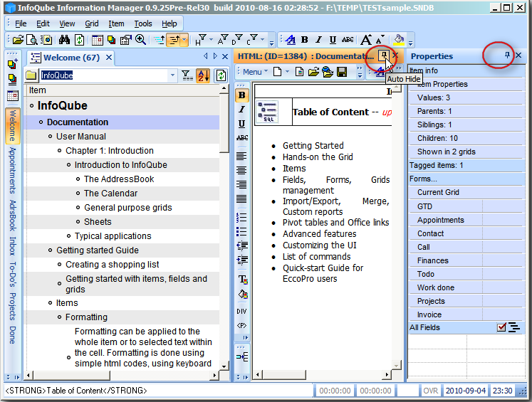Click the DIV tag button in HTML editor

[241, 311]
